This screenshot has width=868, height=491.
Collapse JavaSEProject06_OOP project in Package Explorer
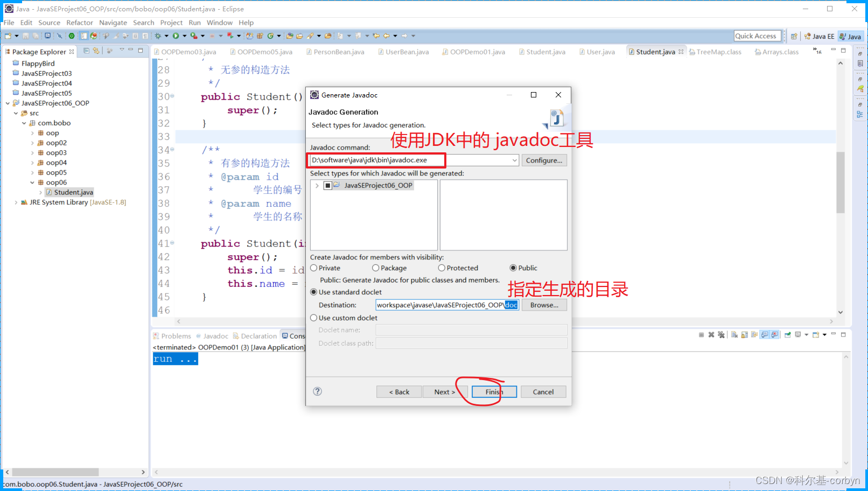coord(8,103)
